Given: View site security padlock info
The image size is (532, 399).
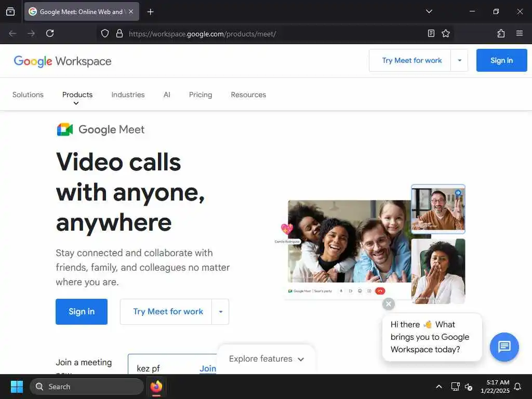Looking at the screenshot, I should [119, 33].
